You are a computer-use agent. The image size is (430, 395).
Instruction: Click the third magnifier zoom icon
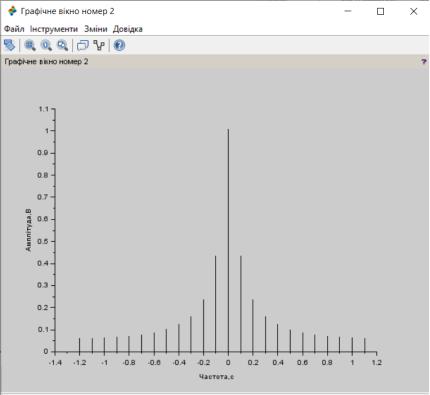point(62,45)
